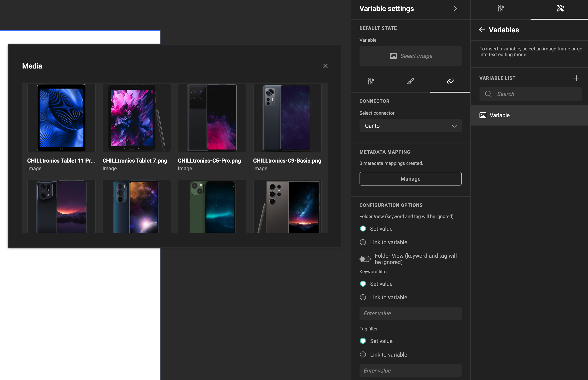The width and height of the screenshot is (588, 380).
Task: Open the link connector sub-tab
Action: click(450, 81)
